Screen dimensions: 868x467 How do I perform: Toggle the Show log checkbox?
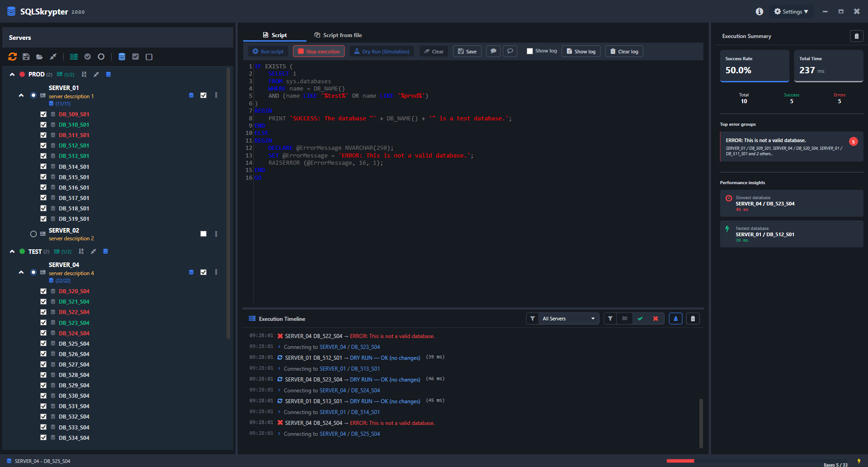pyautogui.click(x=530, y=51)
